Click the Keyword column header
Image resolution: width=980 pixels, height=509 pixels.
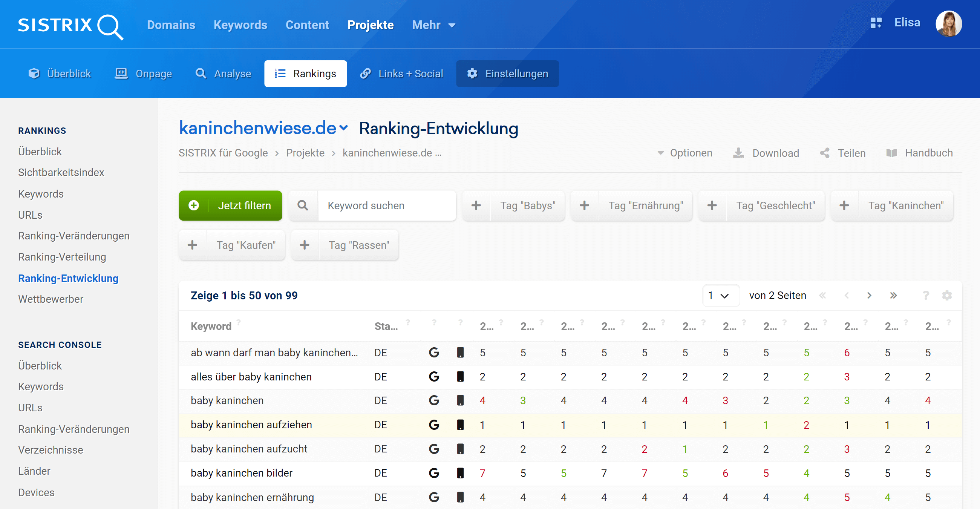[x=211, y=327]
